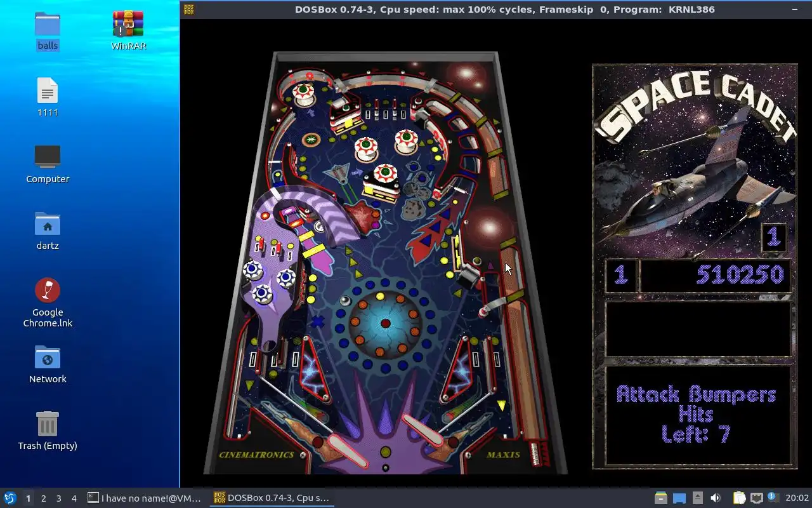Click the DOSBox window title bar text
812x508 pixels.
504,10
